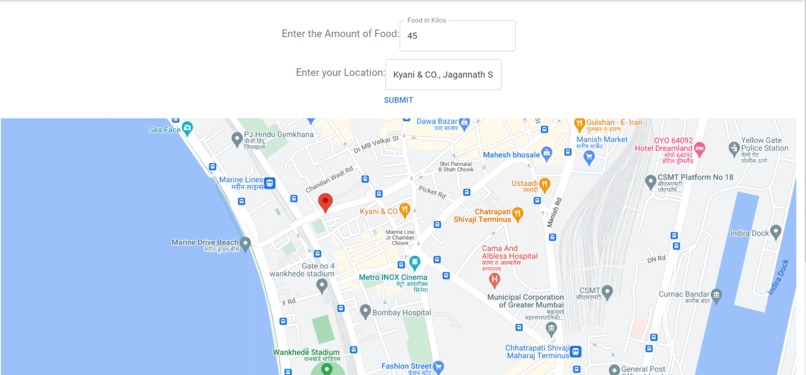Open Municipal Corporation building icon

(x=551, y=329)
